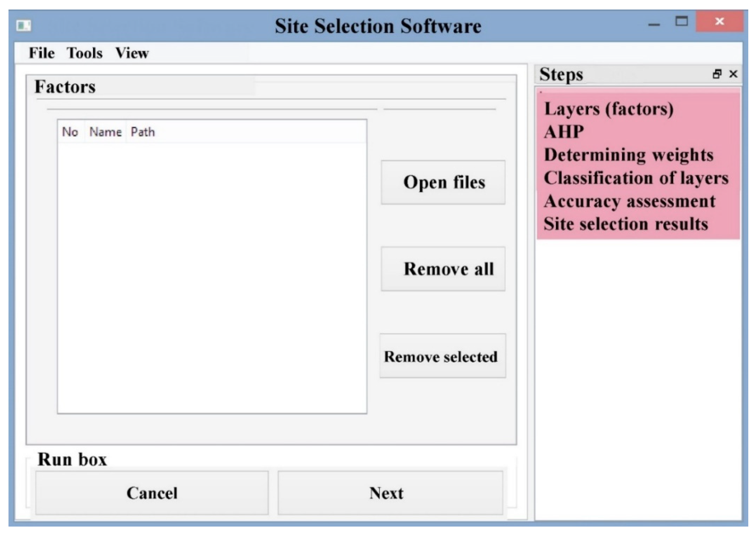The height and width of the screenshot is (533, 756).
Task: Go to Determining weights step
Action: (x=628, y=155)
